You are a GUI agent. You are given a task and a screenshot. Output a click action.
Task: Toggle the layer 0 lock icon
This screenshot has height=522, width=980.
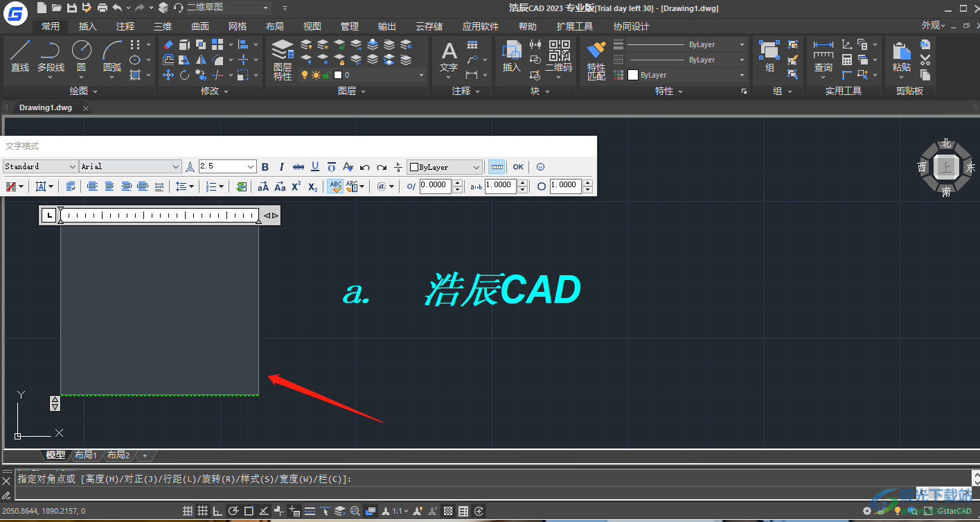pyautogui.click(x=326, y=75)
